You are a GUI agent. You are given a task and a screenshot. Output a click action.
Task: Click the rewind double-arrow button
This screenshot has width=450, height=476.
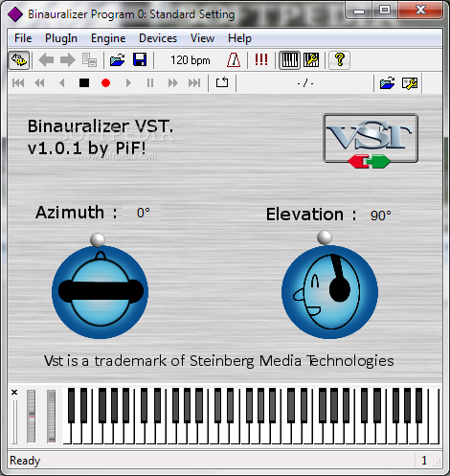(x=39, y=83)
